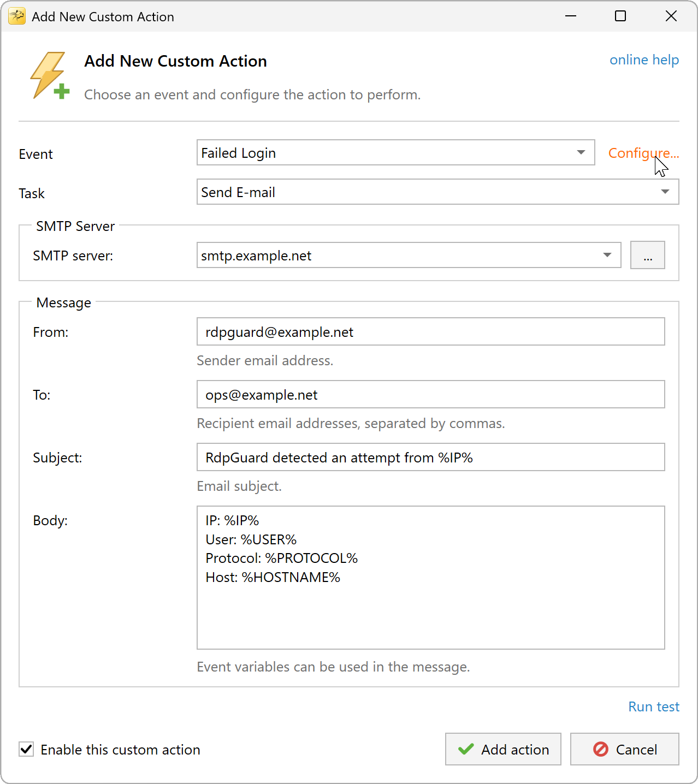Click the 'SMTP server:' label
The image size is (698, 784).
click(73, 256)
